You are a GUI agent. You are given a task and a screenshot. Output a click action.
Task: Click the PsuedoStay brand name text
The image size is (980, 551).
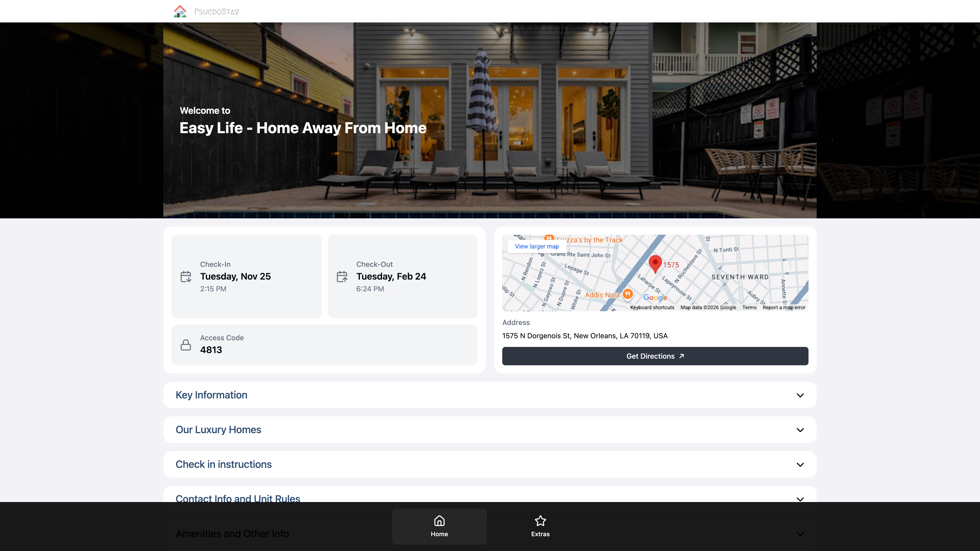pyautogui.click(x=216, y=12)
